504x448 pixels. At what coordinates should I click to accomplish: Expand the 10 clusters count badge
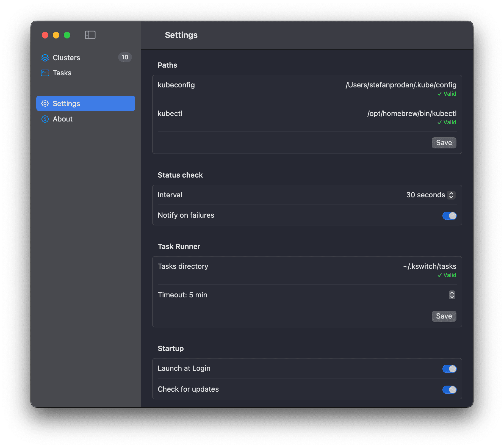(125, 57)
